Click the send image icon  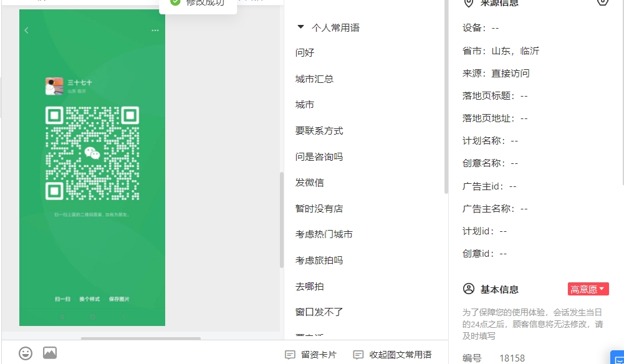50,353
